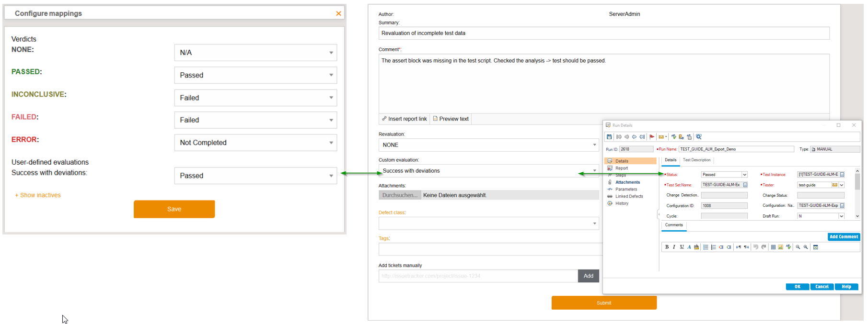Insert bulleted list in comment editor

coord(706,247)
